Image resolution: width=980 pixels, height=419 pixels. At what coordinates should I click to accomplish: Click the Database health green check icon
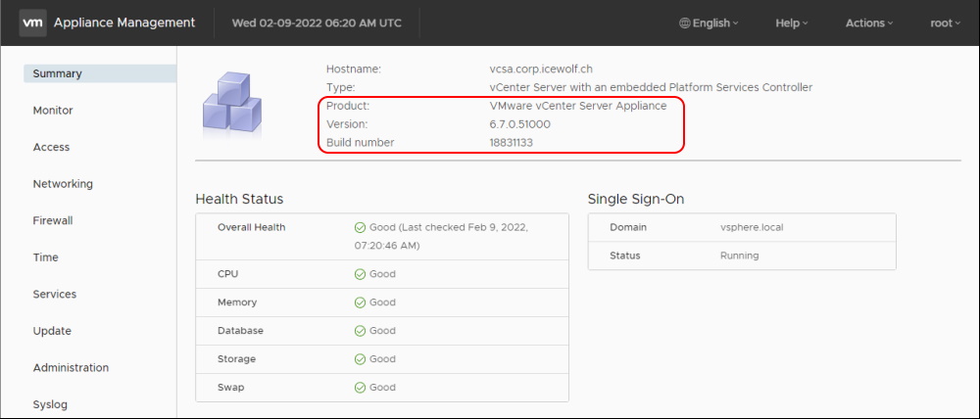coord(360,330)
